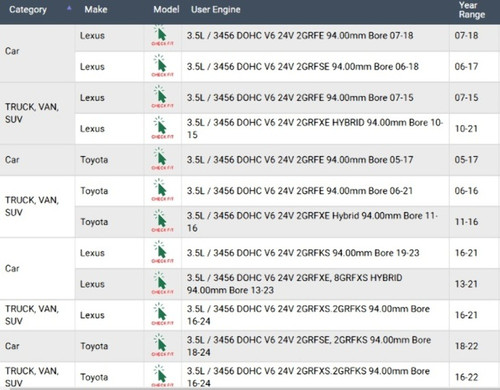Select engine text '2GRFE 94.00mm Bore 06-21'
The width and height of the screenshot is (500, 390).
click(x=355, y=191)
